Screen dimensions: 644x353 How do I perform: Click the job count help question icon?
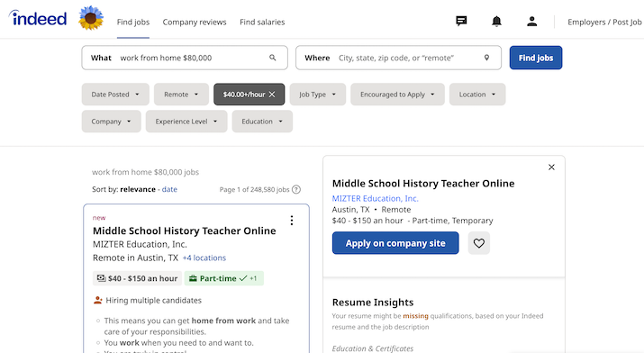coord(296,189)
